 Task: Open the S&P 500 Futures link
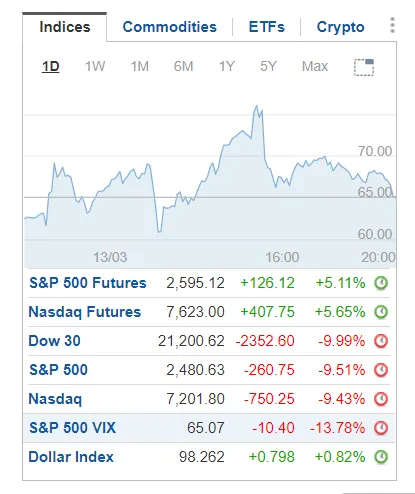(88, 283)
